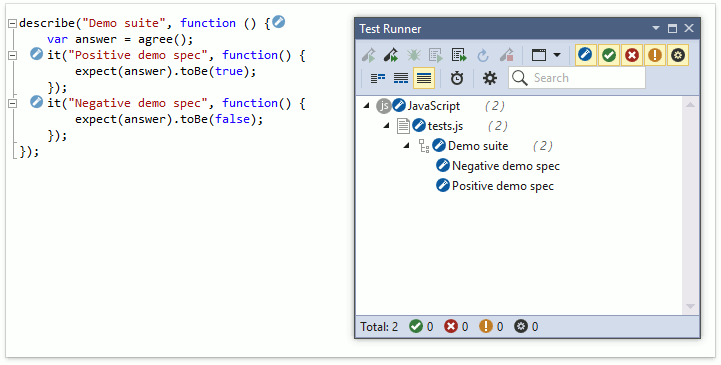
Task: Select Positive demo spec test
Action: coord(503,186)
